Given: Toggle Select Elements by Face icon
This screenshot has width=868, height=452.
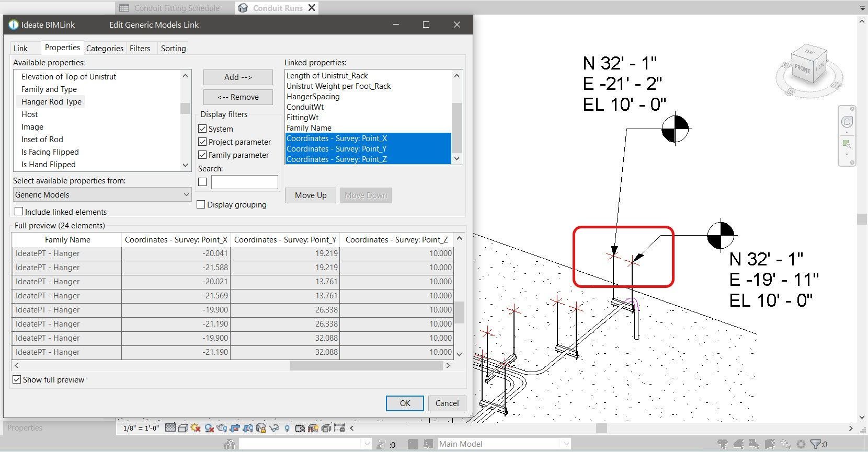Looking at the screenshot, I should [770, 444].
